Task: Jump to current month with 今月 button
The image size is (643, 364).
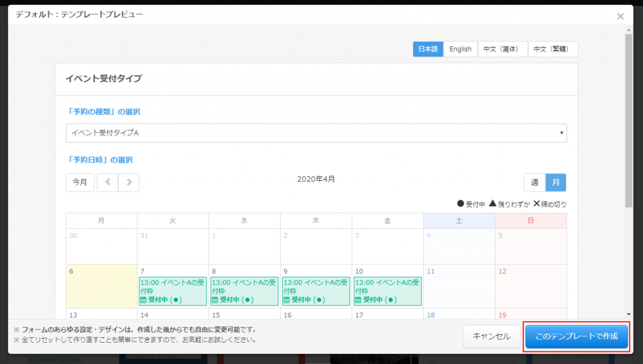Action: click(80, 183)
